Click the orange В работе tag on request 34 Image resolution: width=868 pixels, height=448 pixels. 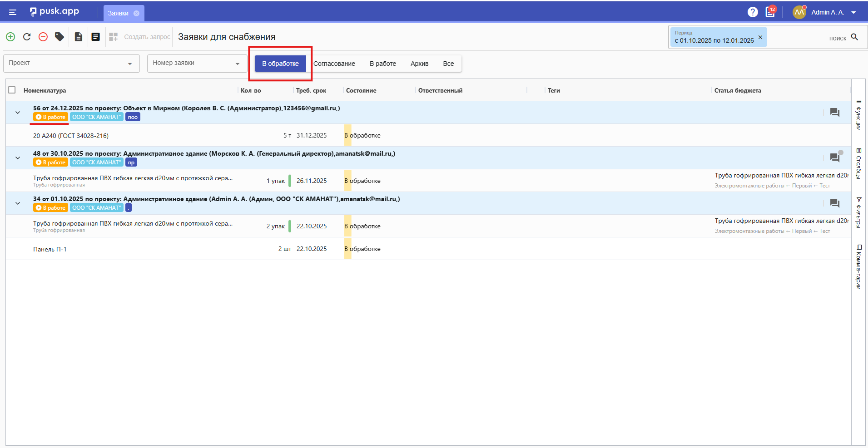(x=50, y=208)
